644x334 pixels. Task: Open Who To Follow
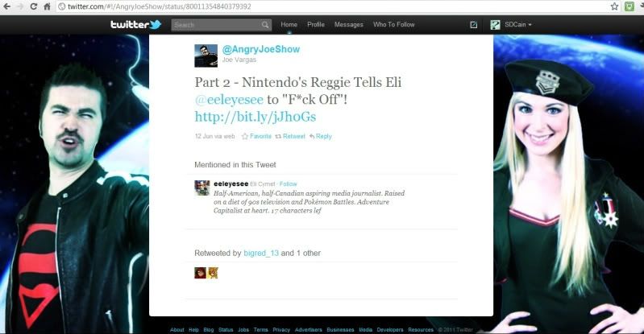[x=394, y=25]
